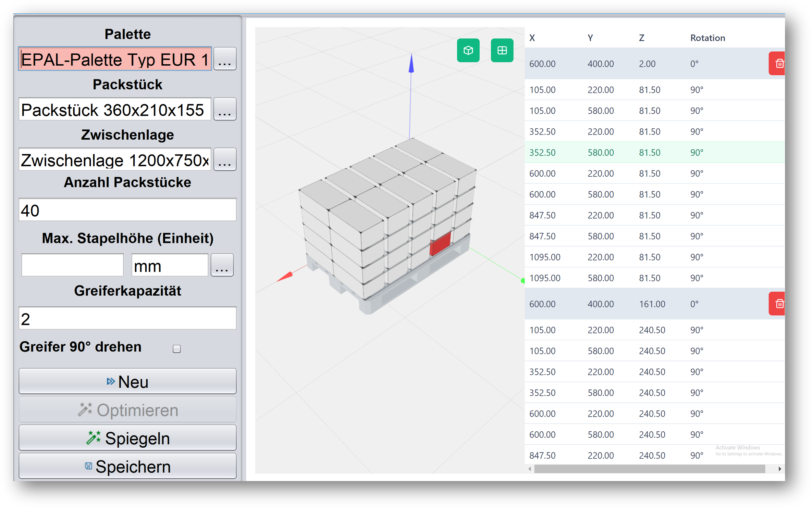Select the row 105.00 / 220.00 / 240.50

coord(655,330)
